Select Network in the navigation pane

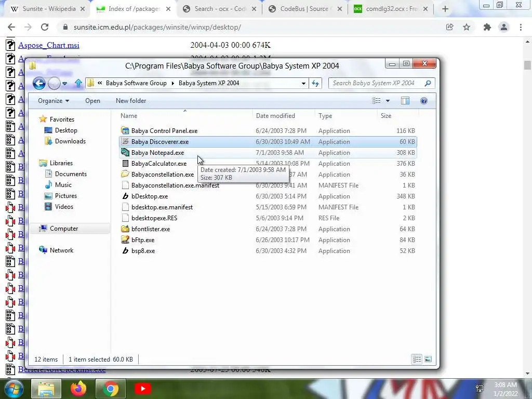click(61, 250)
